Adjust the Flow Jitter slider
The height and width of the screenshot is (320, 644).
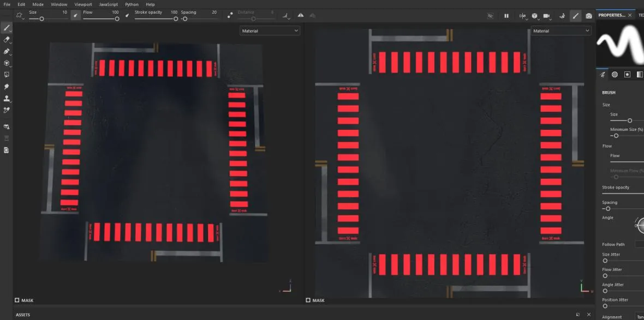click(623, 276)
